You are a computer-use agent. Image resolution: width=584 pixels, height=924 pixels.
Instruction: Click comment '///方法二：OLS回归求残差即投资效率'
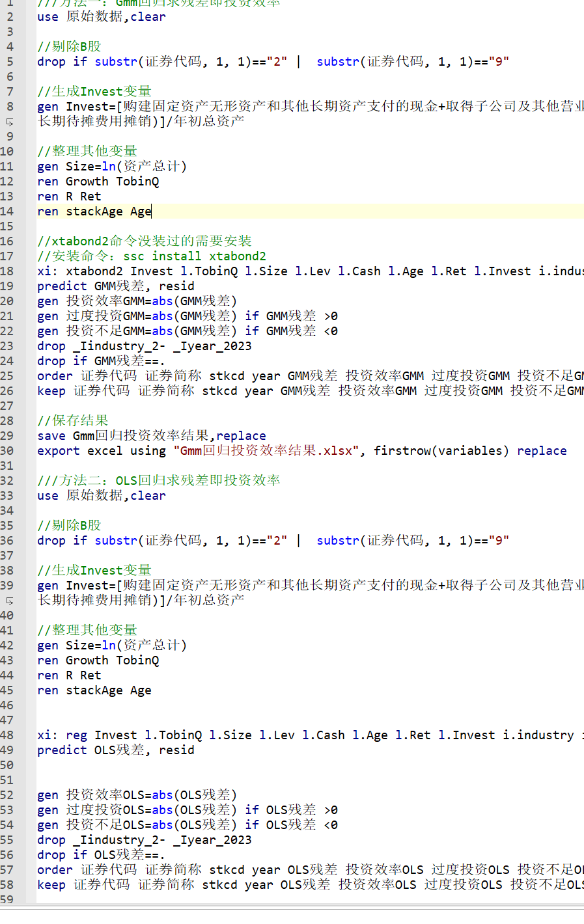pyautogui.click(x=159, y=481)
